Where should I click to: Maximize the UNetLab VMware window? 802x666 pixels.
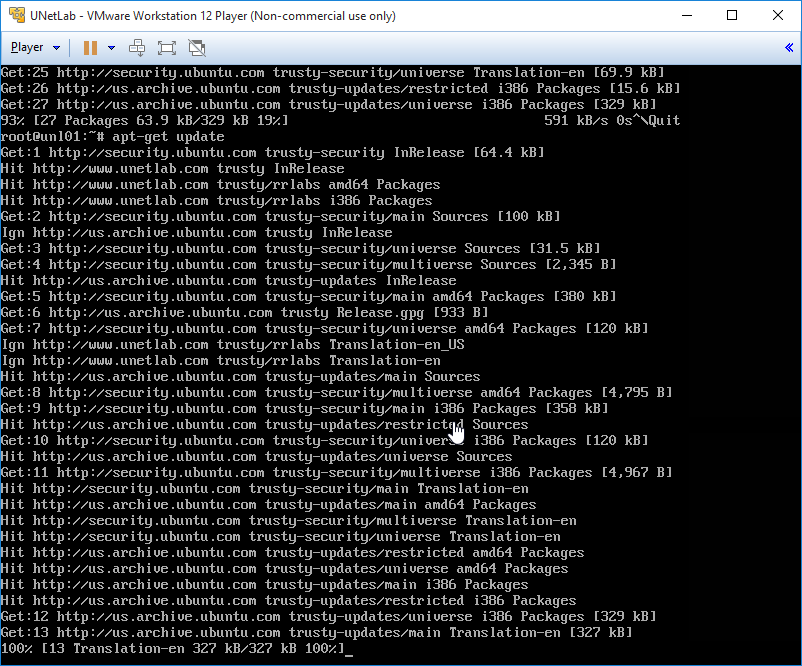point(732,15)
